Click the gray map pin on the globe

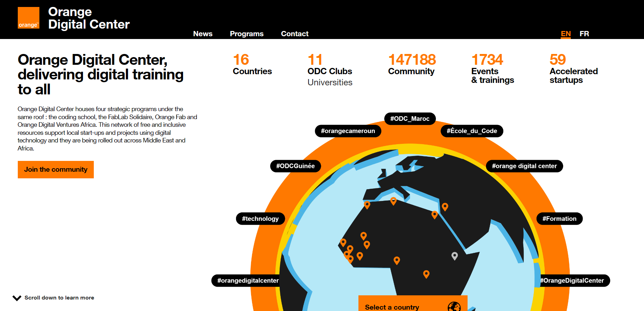455,256
